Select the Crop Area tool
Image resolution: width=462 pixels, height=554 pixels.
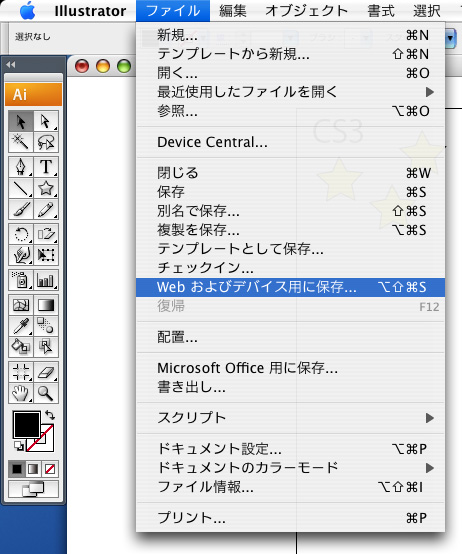click(x=21, y=372)
